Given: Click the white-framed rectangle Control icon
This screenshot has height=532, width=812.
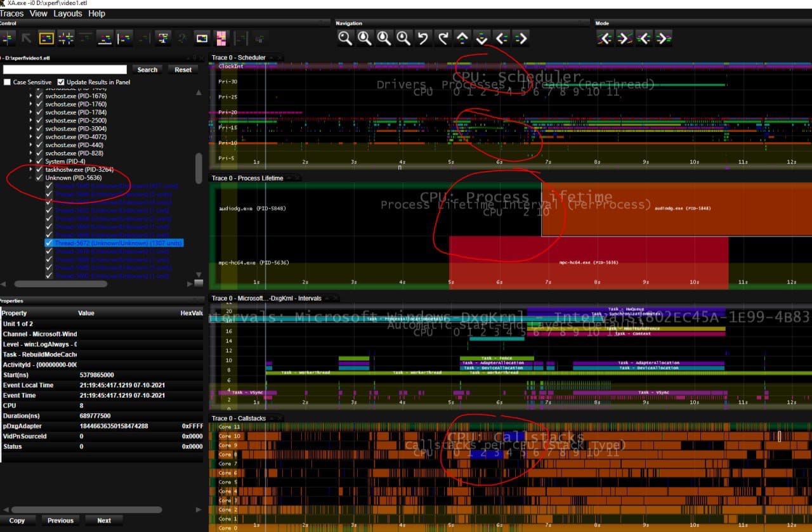Looking at the screenshot, I should pyautogui.click(x=202, y=38).
